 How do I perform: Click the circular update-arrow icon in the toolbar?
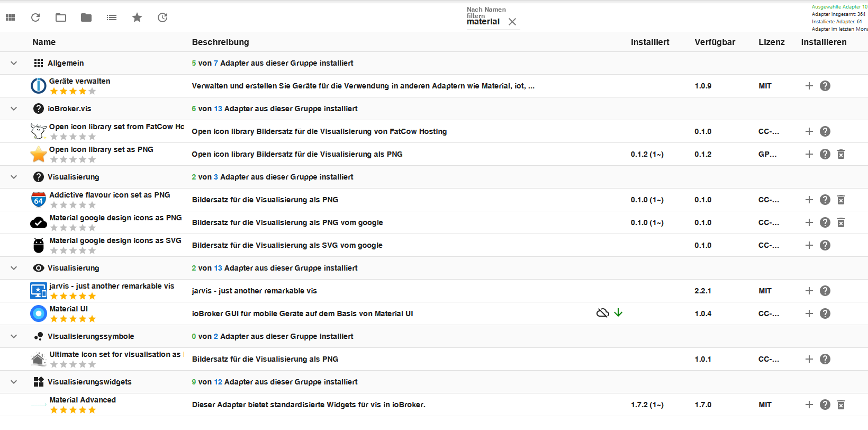[162, 17]
